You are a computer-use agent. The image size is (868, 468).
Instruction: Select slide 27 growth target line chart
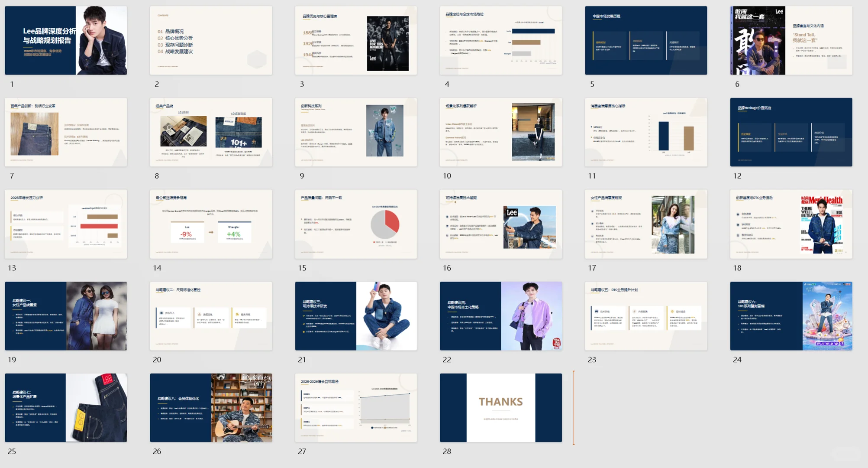click(x=356, y=408)
